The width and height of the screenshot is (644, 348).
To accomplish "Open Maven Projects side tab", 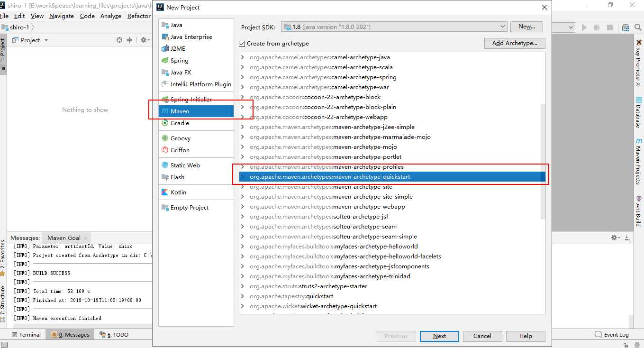I will [639, 162].
